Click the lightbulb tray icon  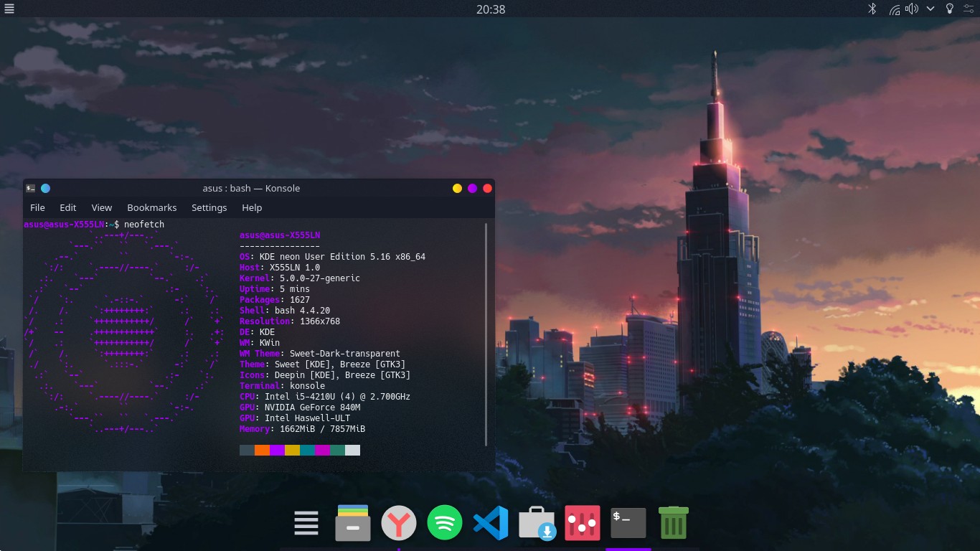(x=950, y=9)
